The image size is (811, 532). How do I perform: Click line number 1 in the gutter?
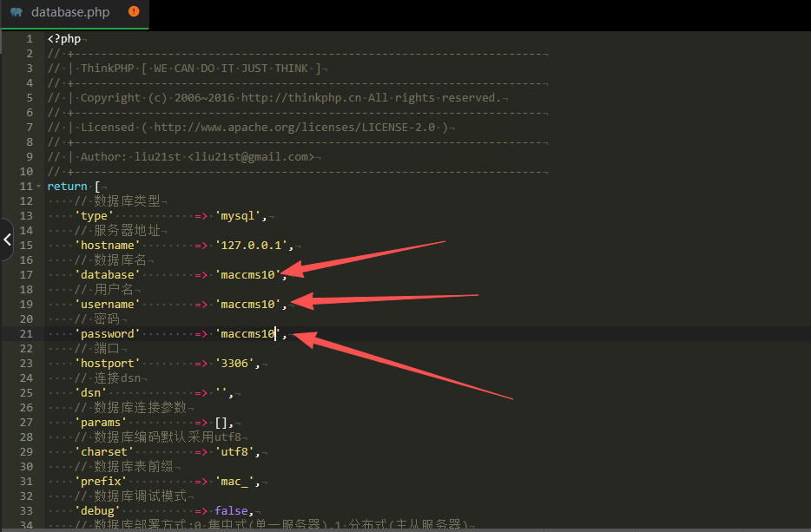(x=29, y=39)
